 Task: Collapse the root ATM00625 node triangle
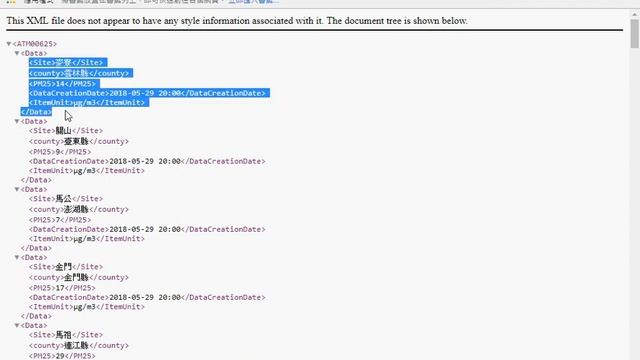(x=9, y=44)
